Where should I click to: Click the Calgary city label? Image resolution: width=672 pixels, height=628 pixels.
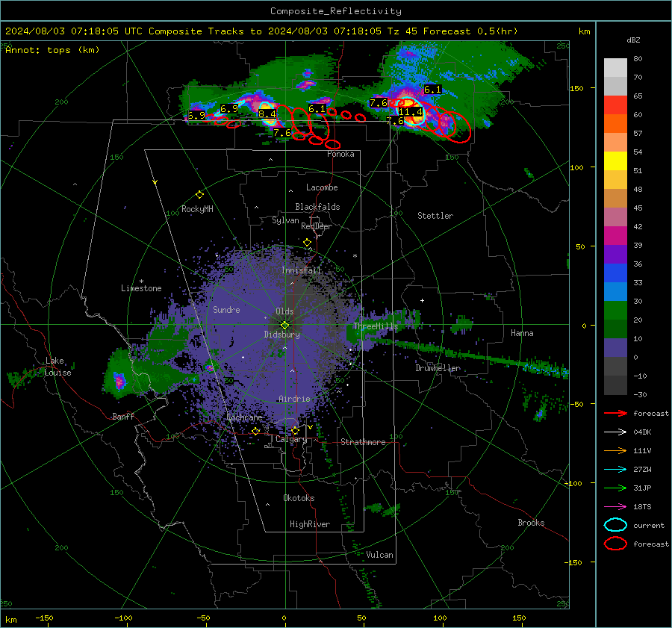point(291,439)
